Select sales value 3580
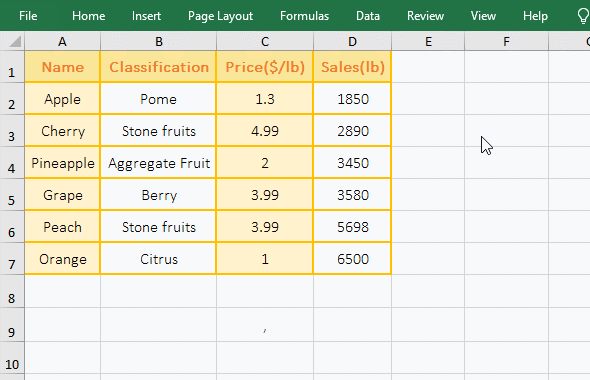The height and width of the screenshot is (380, 590). (352, 195)
